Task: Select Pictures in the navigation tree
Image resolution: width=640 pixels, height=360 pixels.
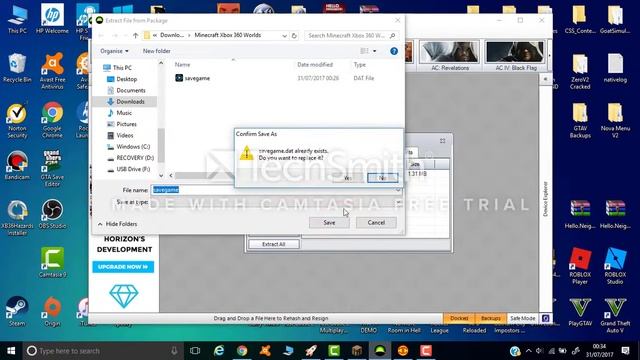Action: click(x=126, y=124)
